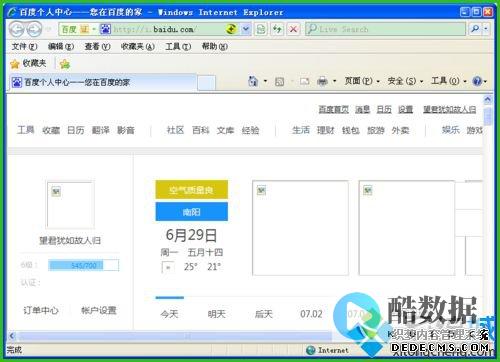Open the 工具(O) tools dropdown in command bar

[449, 81]
